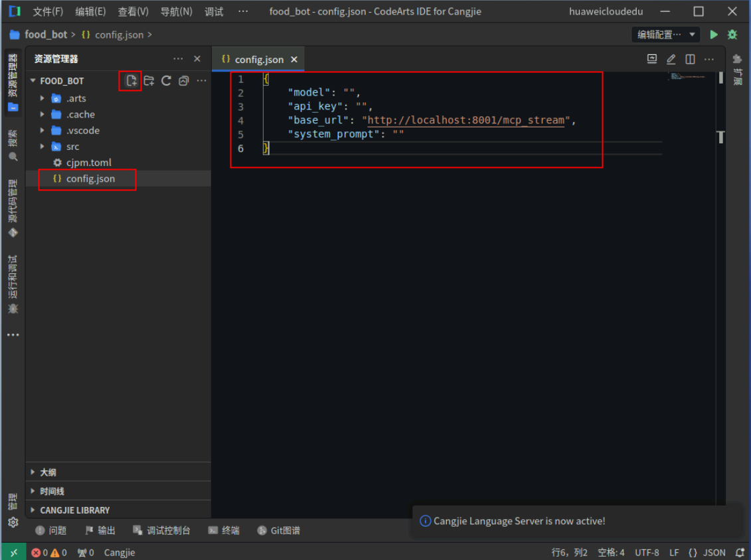This screenshot has height=560, width=751.
Task: Click food_bot in the breadcrumb
Action: point(46,35)
